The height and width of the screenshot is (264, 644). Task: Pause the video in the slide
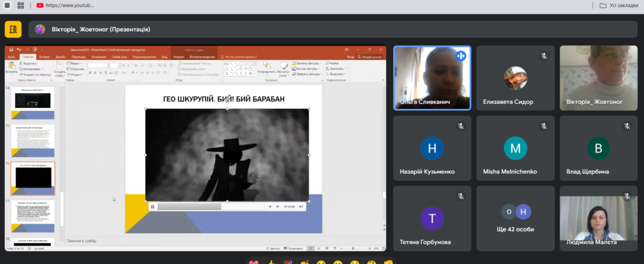(x=152, y=206)
